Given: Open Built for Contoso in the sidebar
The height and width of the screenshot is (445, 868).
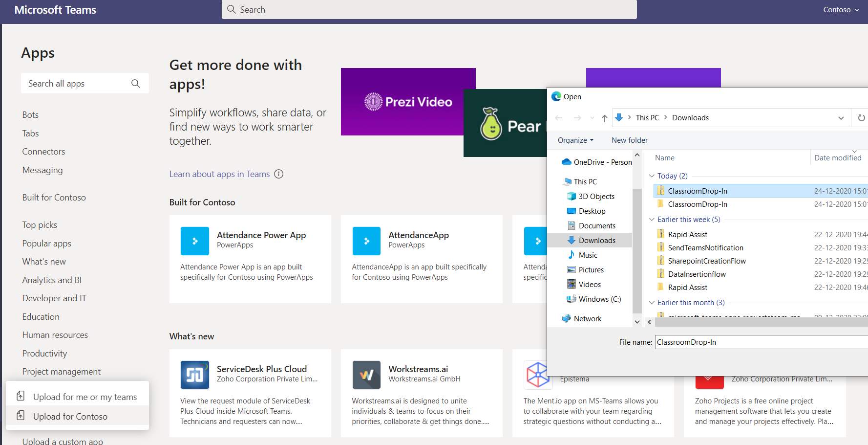Looking at the screenshot, I should click(x=54, y=198).
